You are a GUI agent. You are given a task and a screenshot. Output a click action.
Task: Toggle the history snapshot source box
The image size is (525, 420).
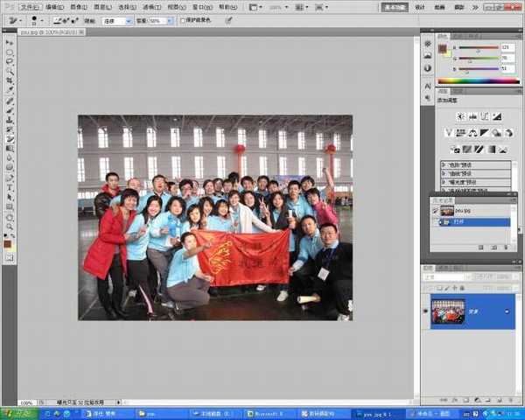435,211
